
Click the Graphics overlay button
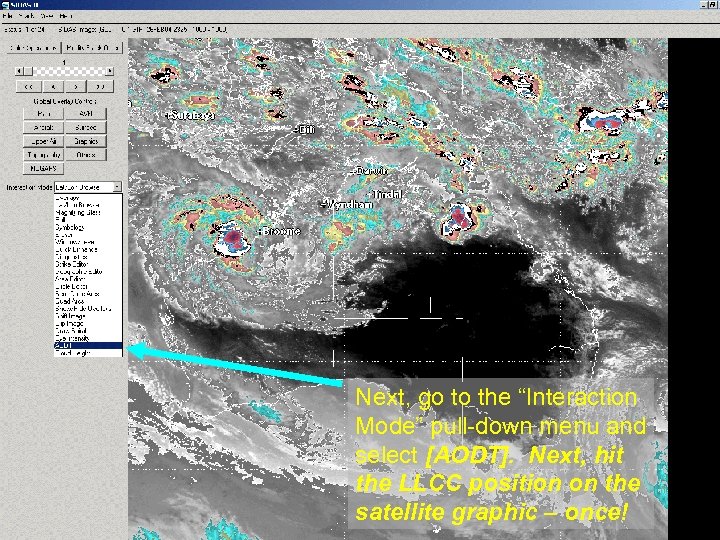(x=86, y=141)
